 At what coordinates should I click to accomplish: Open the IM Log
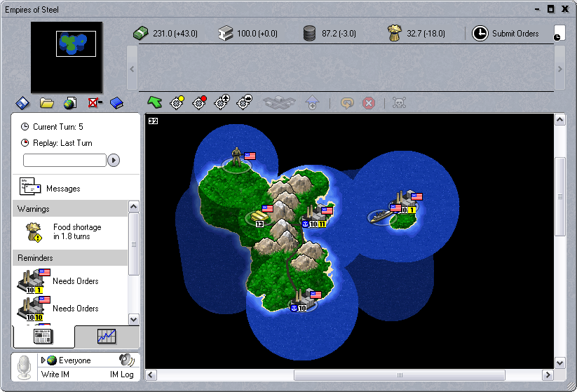pyautogui.click(x=121, y=375)
